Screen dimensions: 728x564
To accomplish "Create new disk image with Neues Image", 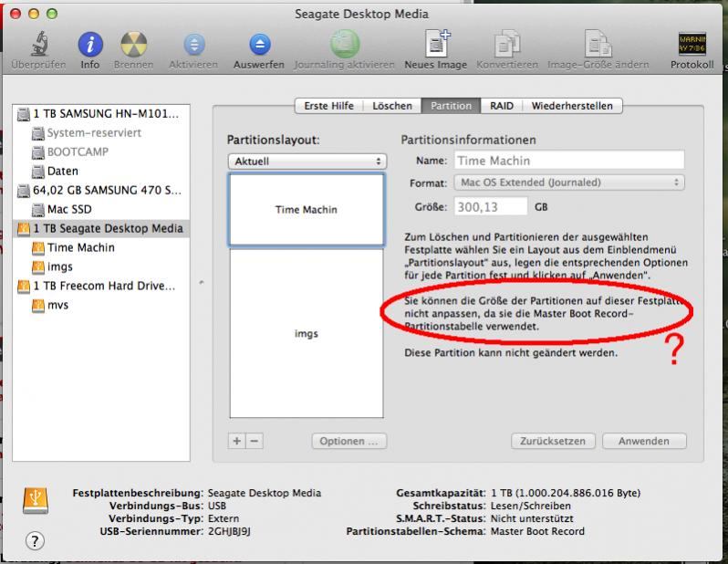I will 437,43.
